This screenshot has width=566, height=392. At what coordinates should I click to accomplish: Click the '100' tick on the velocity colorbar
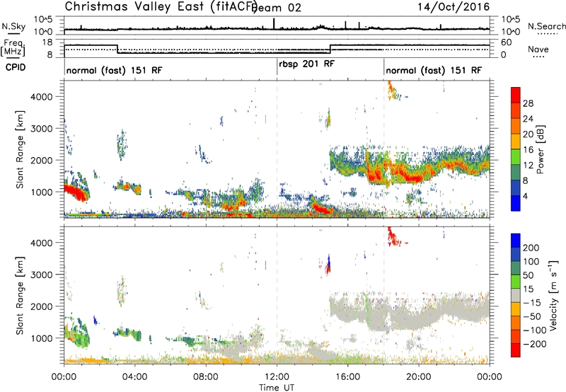tap(531, 262)
